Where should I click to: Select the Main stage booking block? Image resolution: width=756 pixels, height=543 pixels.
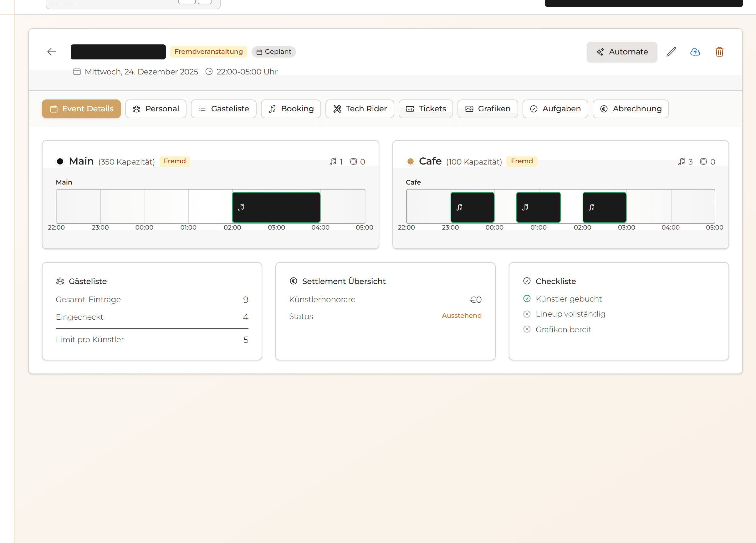point(276,207)
